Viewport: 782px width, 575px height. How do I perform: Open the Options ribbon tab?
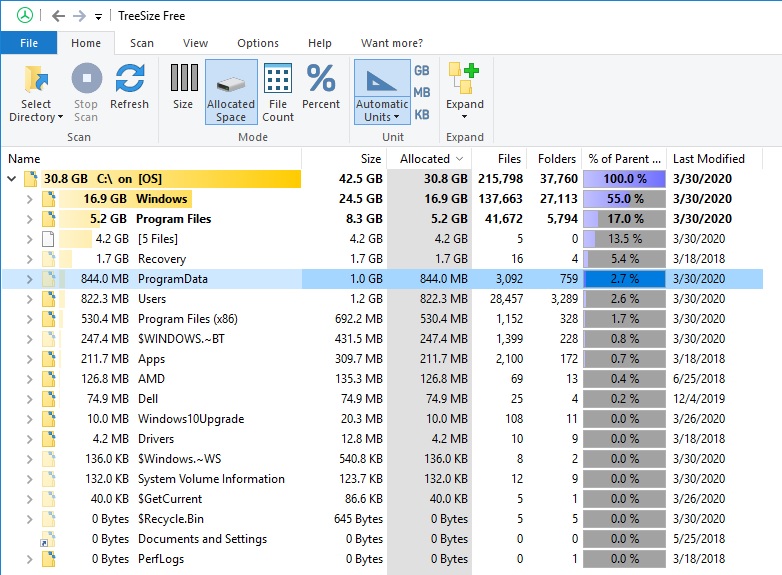click(258, 43)
